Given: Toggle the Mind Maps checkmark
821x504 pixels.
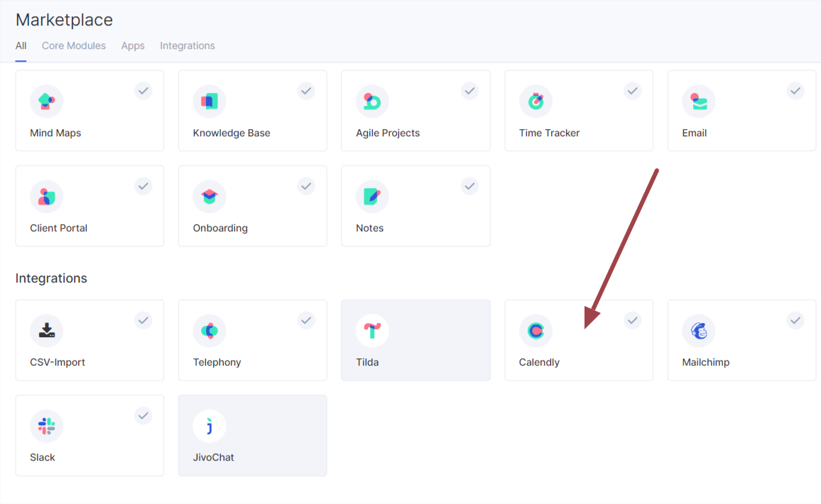Looking at the screenshot, I should (143, 91).
